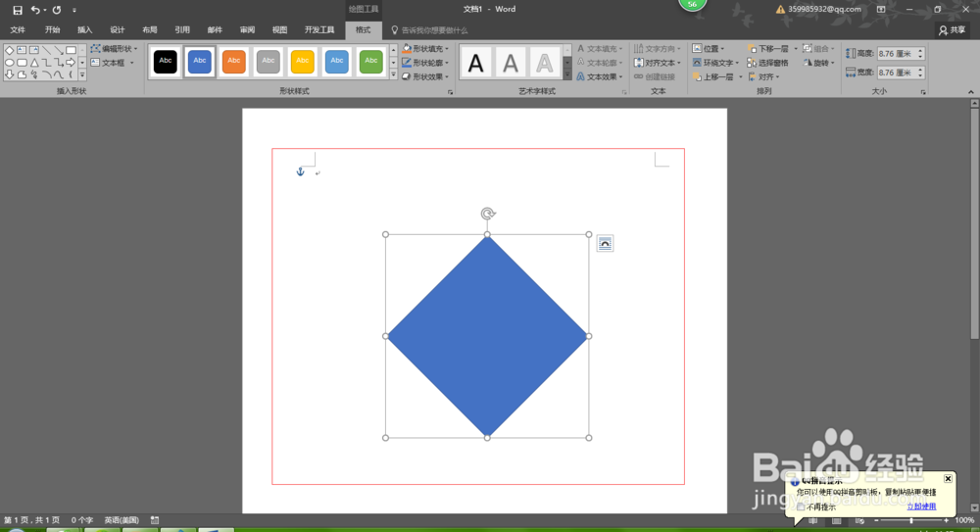Open the Shape Styles dialog launcher
This screenshot has height=532, width=980.
coord(450,92)
